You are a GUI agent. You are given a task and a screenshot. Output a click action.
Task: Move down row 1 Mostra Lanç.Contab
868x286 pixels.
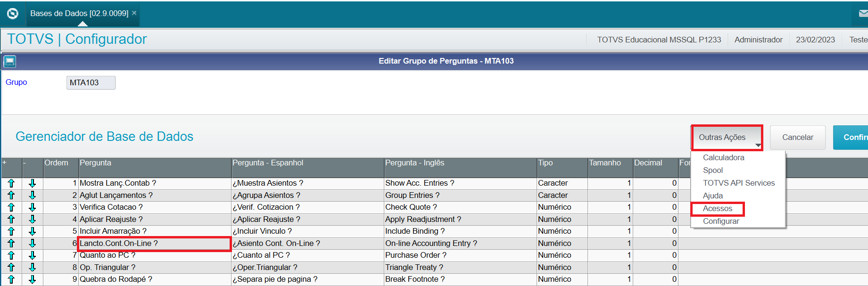(x=33, y=183)
